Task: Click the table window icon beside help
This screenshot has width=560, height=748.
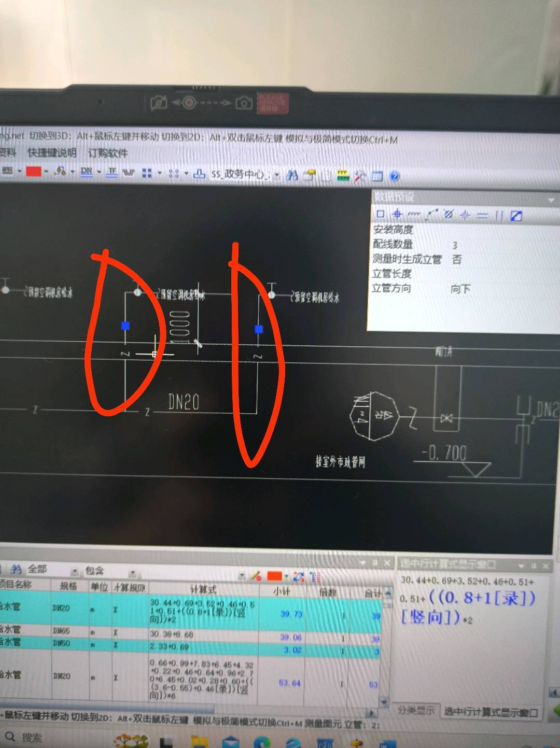Action: (x=377, y=176)
